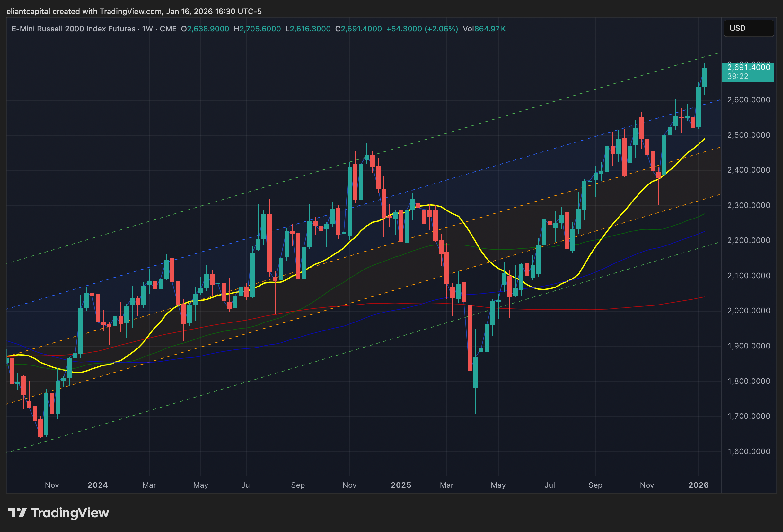Click the CME exchange label
The width and height of the screenshot is (783, 532).
pos(168,29)
